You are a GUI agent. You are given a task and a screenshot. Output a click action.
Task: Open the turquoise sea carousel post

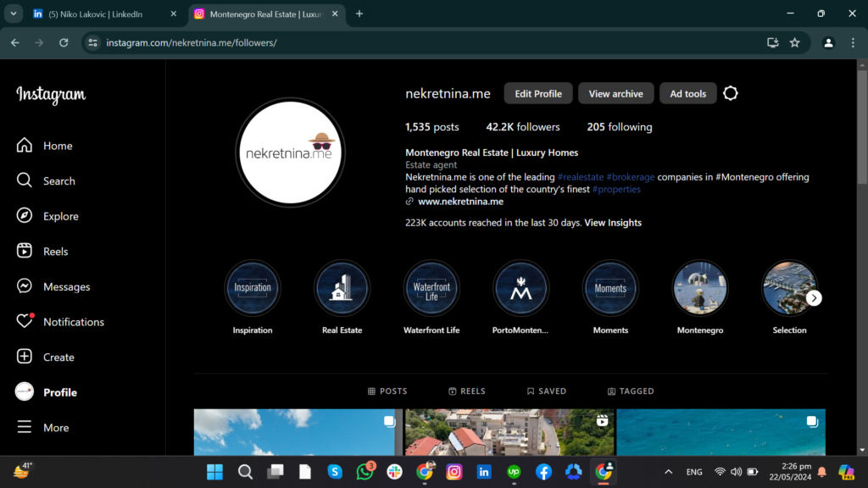tap(721, 432)
